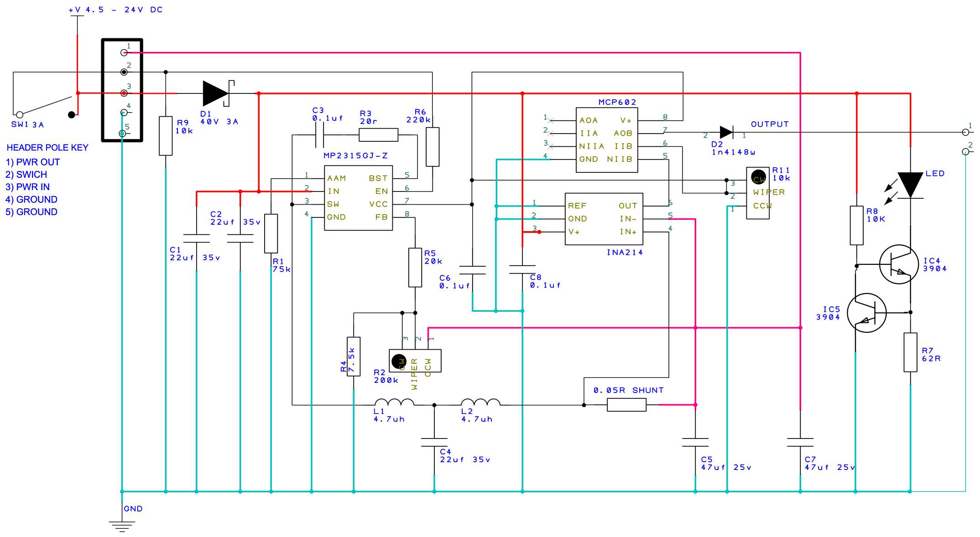Click OUTPUT terminal 2 circle
The height and width of the screenshot is (537, 980).
(965, 152)
